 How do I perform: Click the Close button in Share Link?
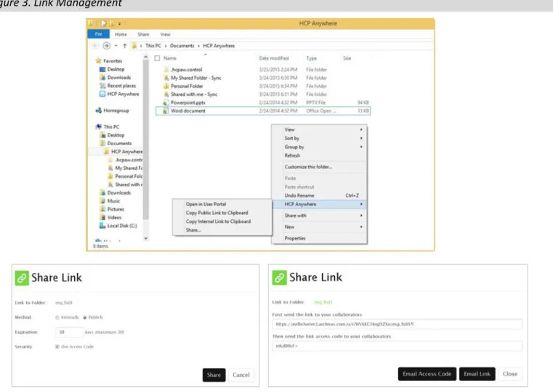click(x=510, y=374)
